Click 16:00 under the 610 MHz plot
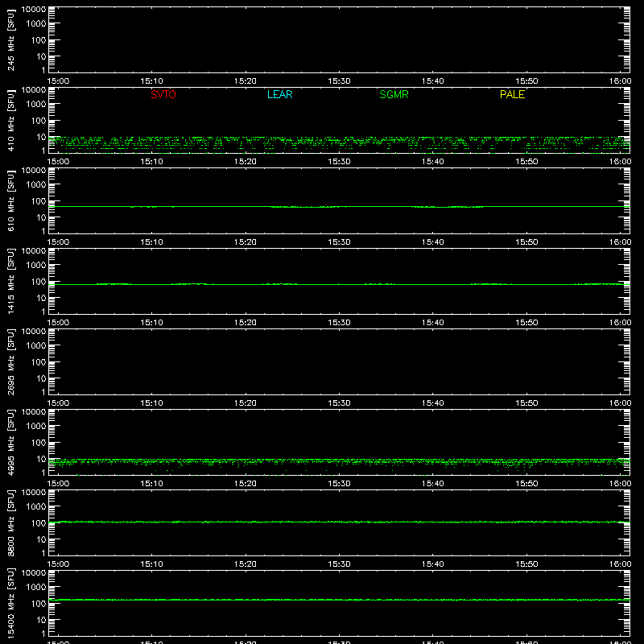Screen dimensions: 644x644 [x=620, y=242]
